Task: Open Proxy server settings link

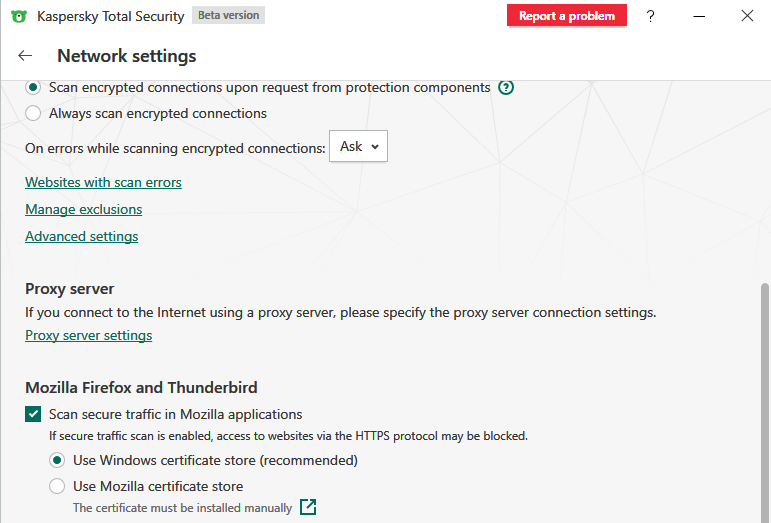Action: 88,335
